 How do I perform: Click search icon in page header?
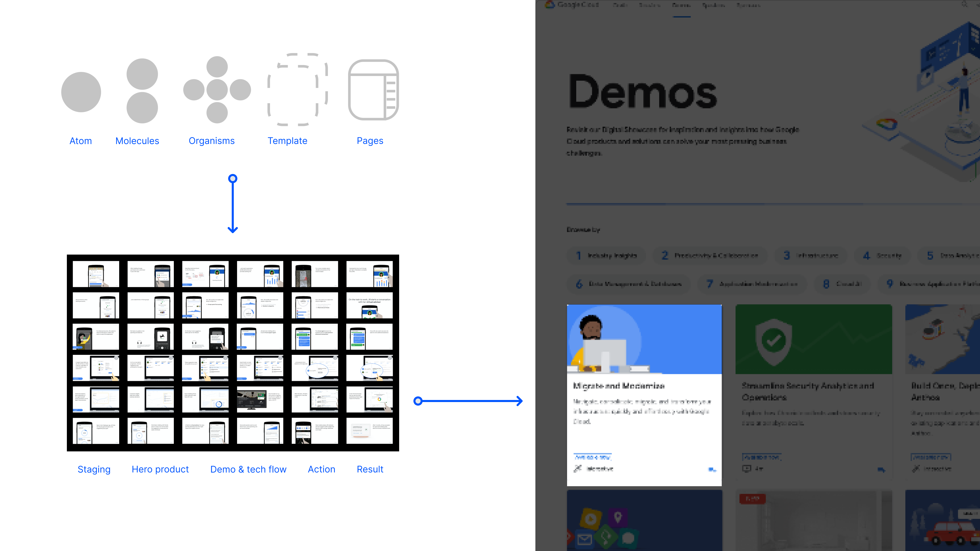coord(964,5)
